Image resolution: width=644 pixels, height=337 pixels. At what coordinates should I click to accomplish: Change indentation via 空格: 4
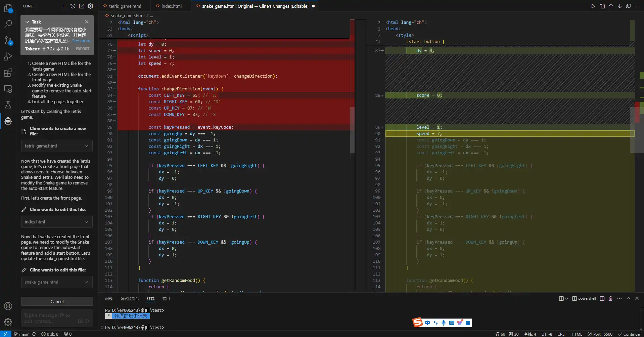click(x=530, y=334)
